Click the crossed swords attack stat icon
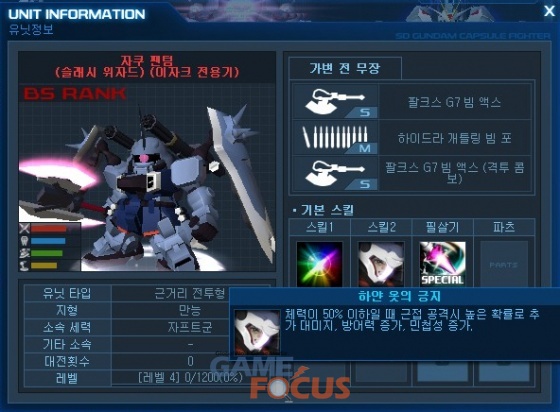560x412 pixels. pyautogui.click(x=24, y=228)
